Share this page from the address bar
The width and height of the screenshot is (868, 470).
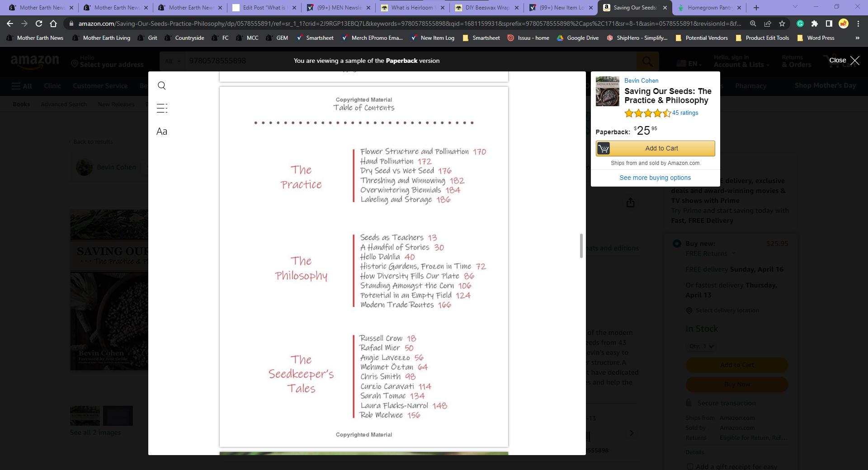(x=768, y=23)
